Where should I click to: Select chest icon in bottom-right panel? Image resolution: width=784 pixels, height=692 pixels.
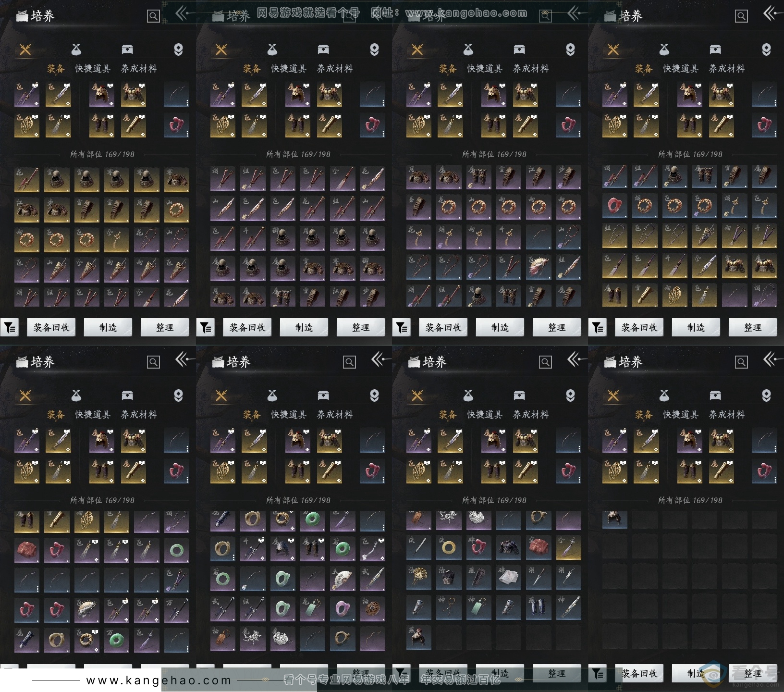coord(715,395)
